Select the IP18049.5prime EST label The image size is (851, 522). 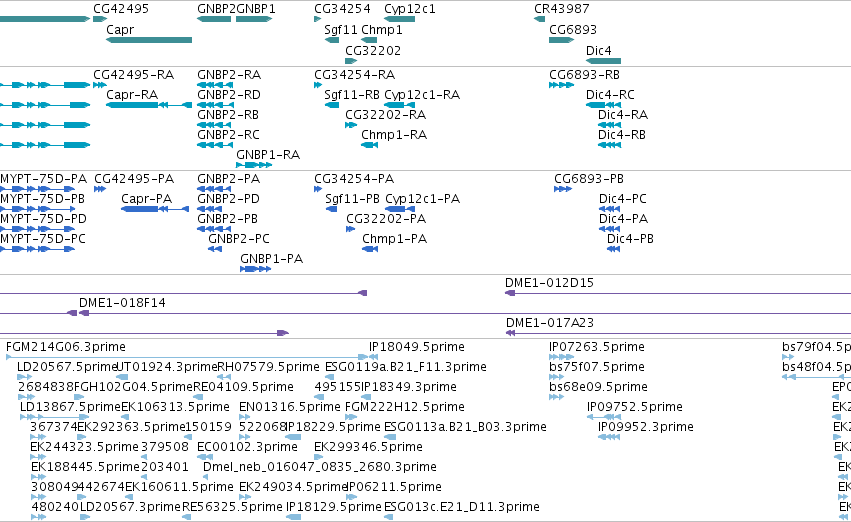point(417,347)
